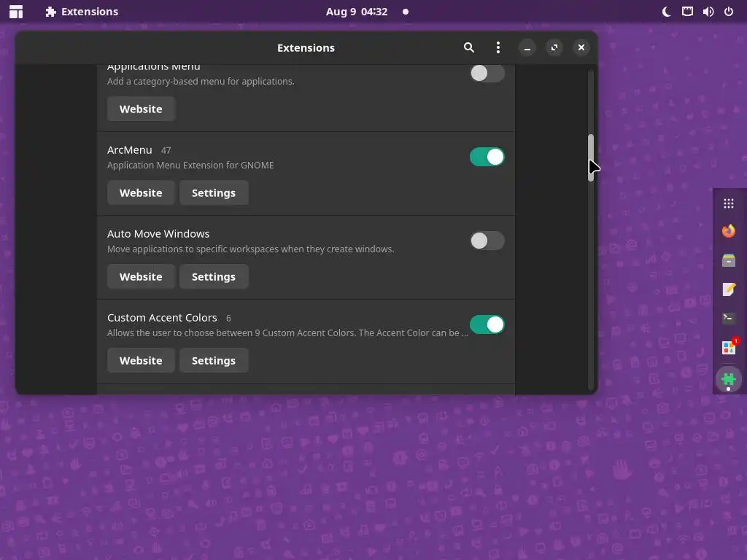This screenshot has width=747, height=560.
Task: Open the Website for Applications Menu
Action: coord(141,109)
